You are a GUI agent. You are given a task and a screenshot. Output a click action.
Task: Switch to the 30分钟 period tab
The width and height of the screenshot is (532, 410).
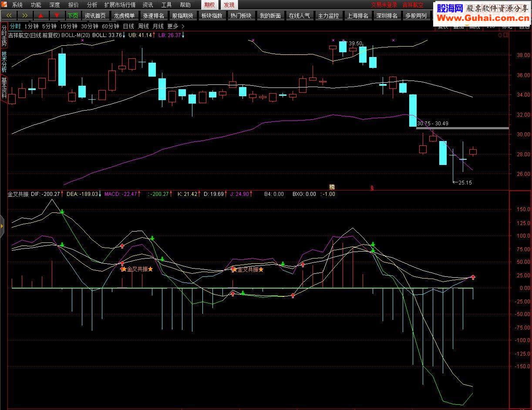coord(90,26)
